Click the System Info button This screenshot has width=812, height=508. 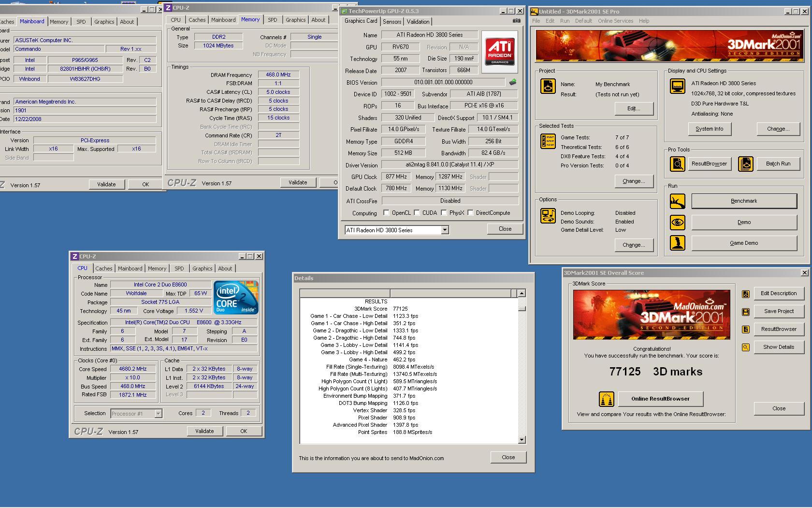point(710,129)
